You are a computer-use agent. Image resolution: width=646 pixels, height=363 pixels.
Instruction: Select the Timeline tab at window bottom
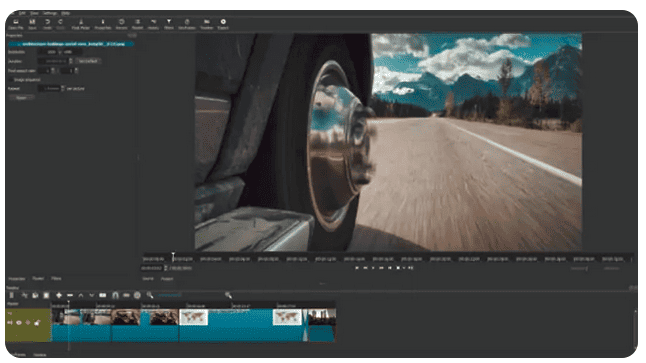tap(40, 354)
